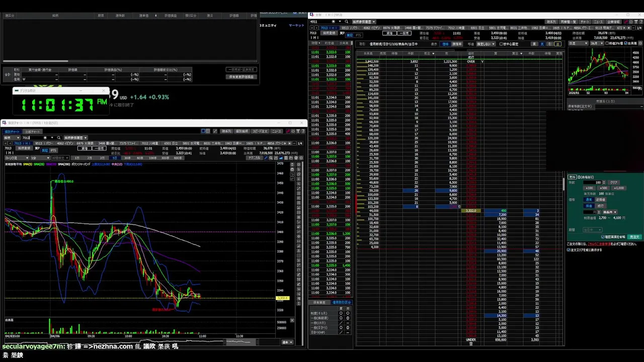The image size is (644, 362).
Task: Close the volume sub-panel with its X icon
Action: pyautogui.click(x=292, y=320)
